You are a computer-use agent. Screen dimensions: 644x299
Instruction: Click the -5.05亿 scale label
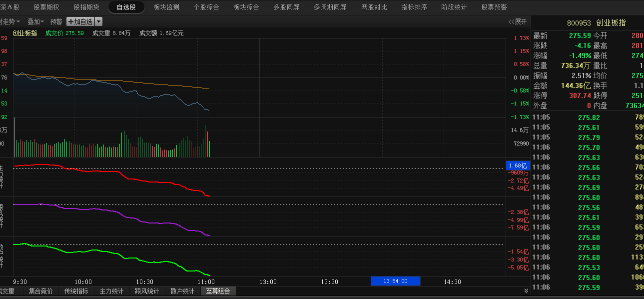click(518, 268)
